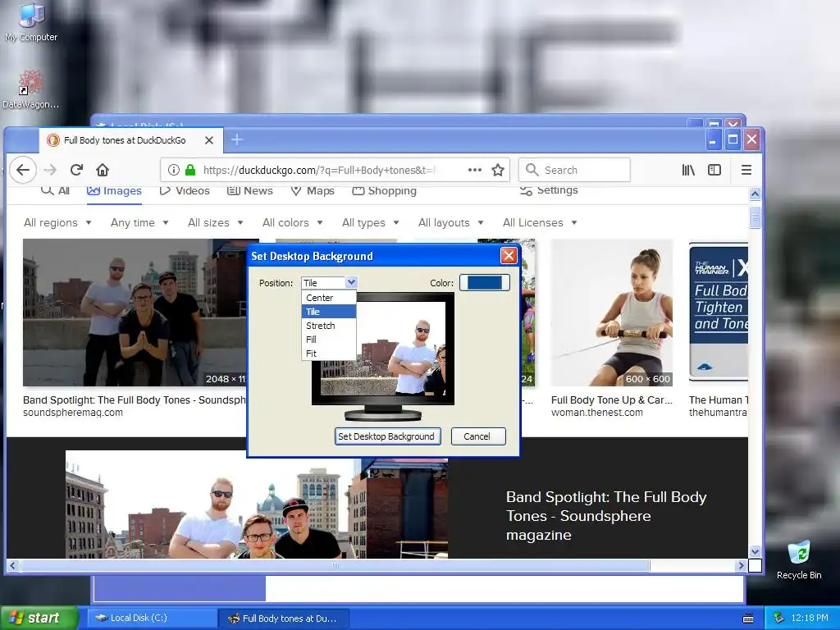Choose Stretch in Position list

[x=329, y=326]
